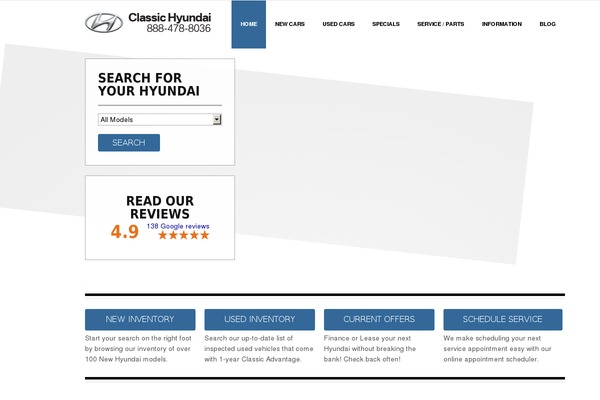This screenshot has height=400, width=600.
Task: Click the Search For Your Hyundai heading
Action: [149, 85]
